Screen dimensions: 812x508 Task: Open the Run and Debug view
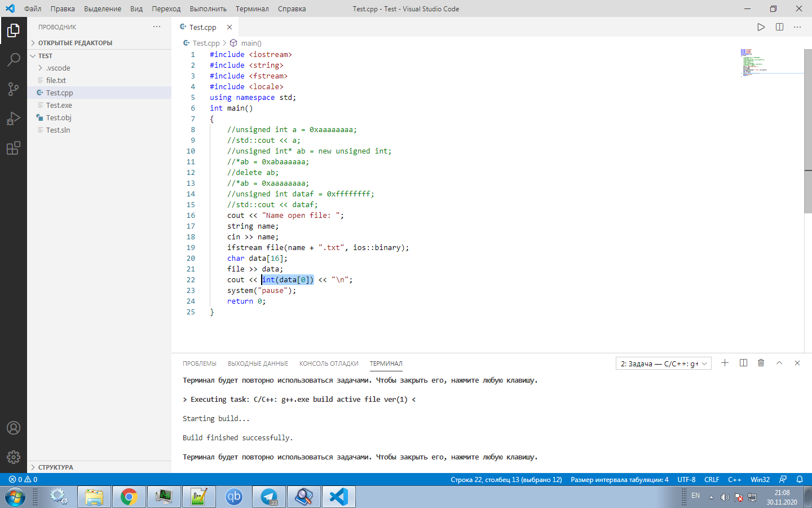pyautogui.click(x=14, y=119)
